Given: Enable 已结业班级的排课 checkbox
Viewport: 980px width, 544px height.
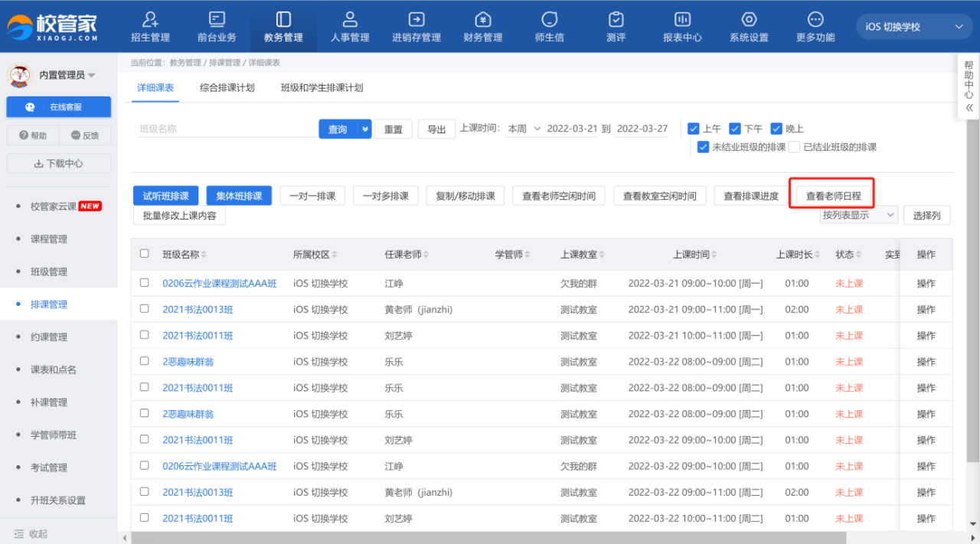Looking at the screenshot, I should click(795, 147).
